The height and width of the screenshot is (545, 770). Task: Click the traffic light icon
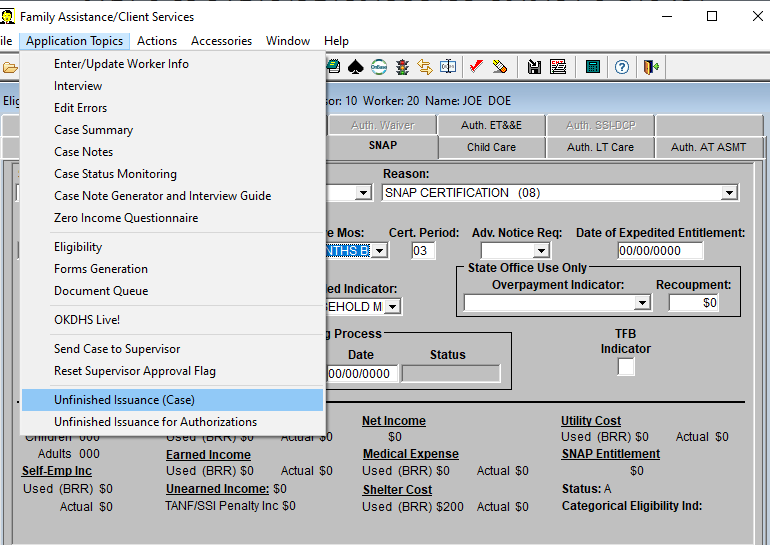point(402,67)
